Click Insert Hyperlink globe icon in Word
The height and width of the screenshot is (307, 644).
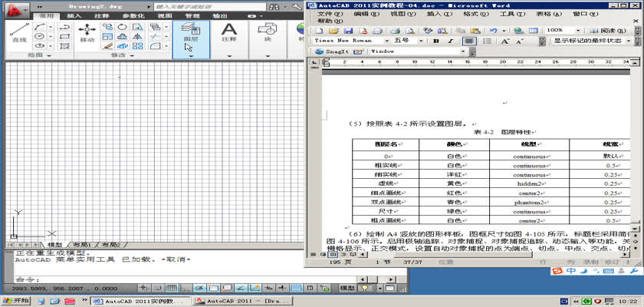[x=518, y=31]
